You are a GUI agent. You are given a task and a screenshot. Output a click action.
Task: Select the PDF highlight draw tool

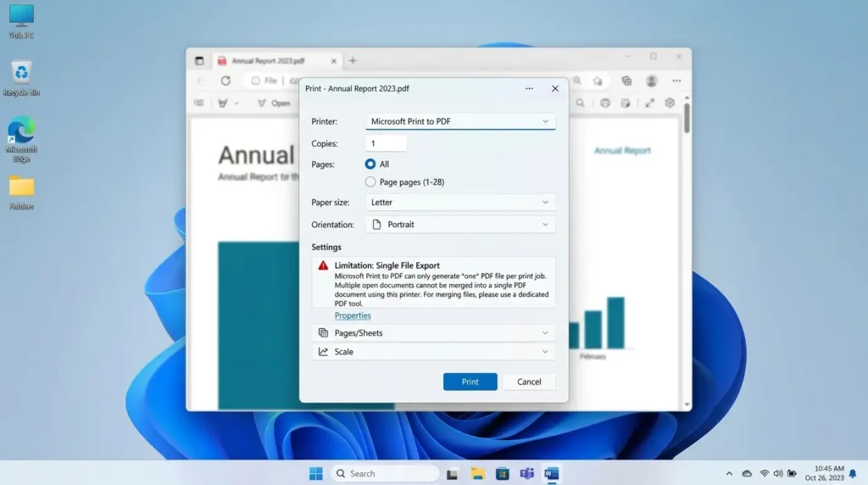[223, 103]
